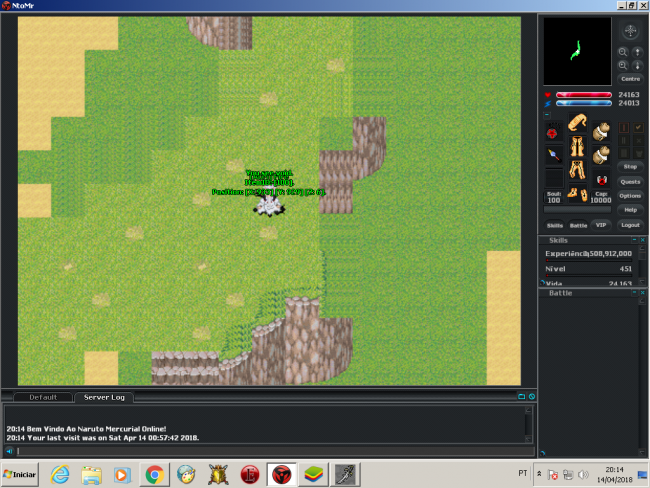
Task: Open the Options window
Action: [x=630, y=196]
